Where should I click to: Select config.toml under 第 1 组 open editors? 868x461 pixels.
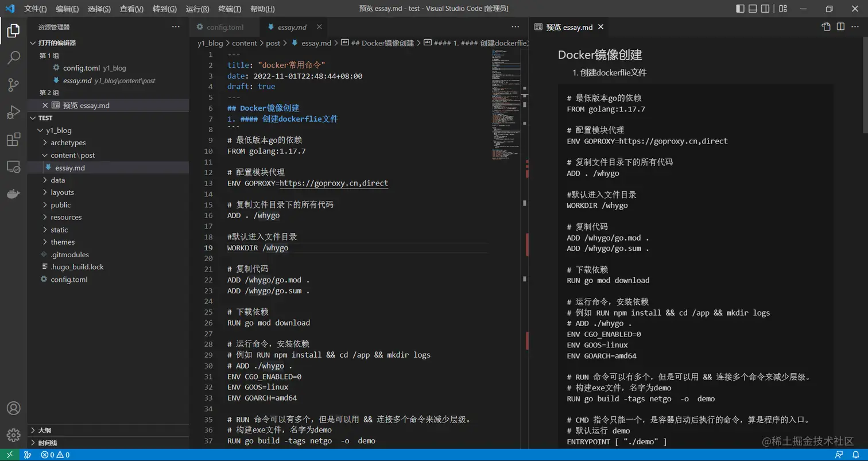(108, 68)
